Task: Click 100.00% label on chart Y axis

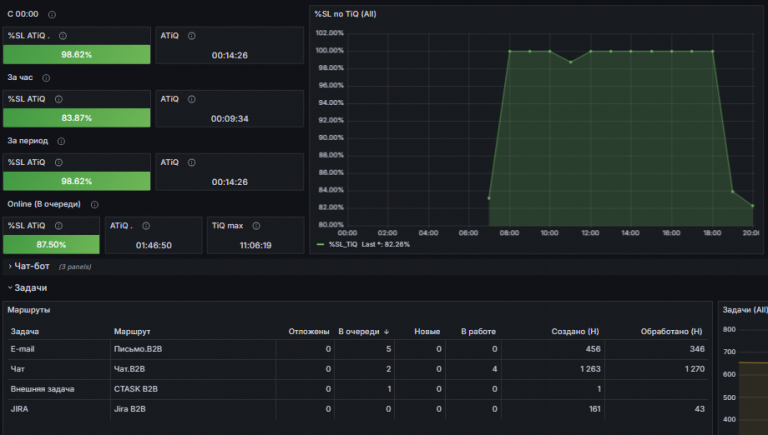Action: 330,50
